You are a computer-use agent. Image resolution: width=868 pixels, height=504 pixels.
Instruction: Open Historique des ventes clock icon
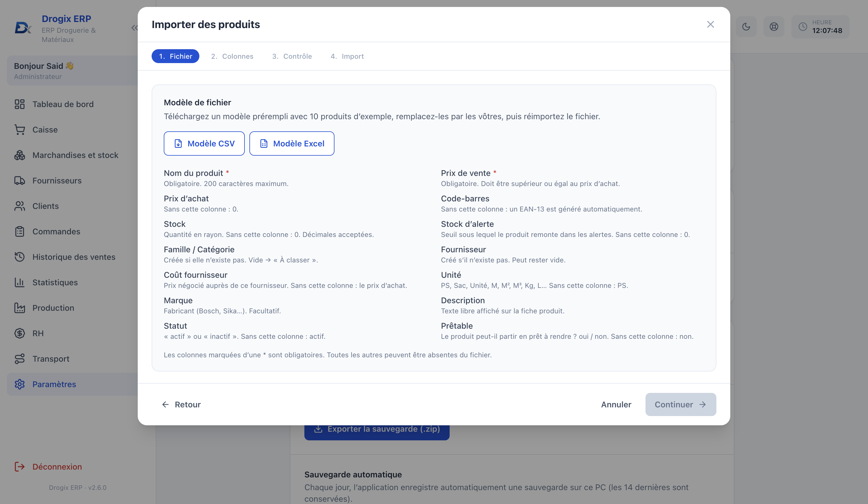tap(20, 257)
